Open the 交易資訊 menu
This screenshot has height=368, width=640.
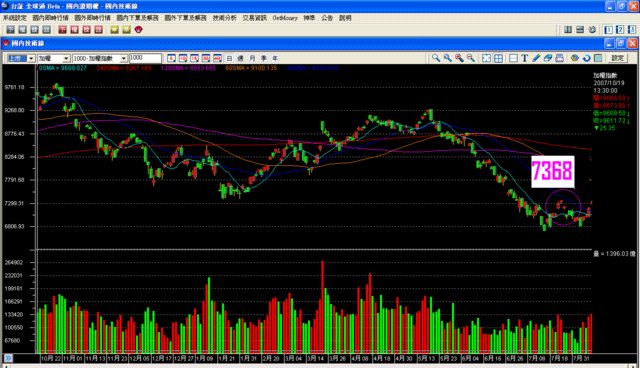[254, 18]
